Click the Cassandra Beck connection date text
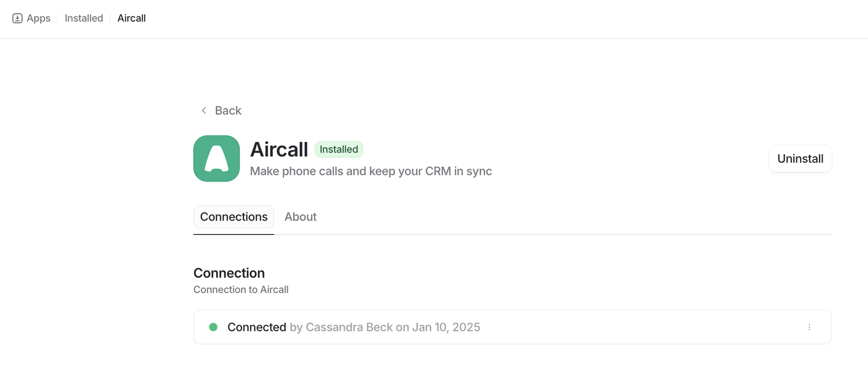 pos(385,327)
